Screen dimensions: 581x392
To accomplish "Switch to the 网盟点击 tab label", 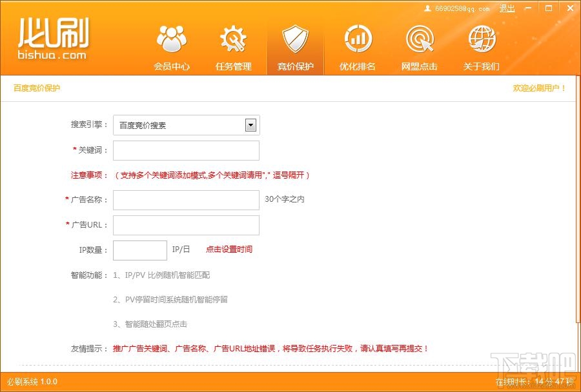I will [x=420, y=66].
